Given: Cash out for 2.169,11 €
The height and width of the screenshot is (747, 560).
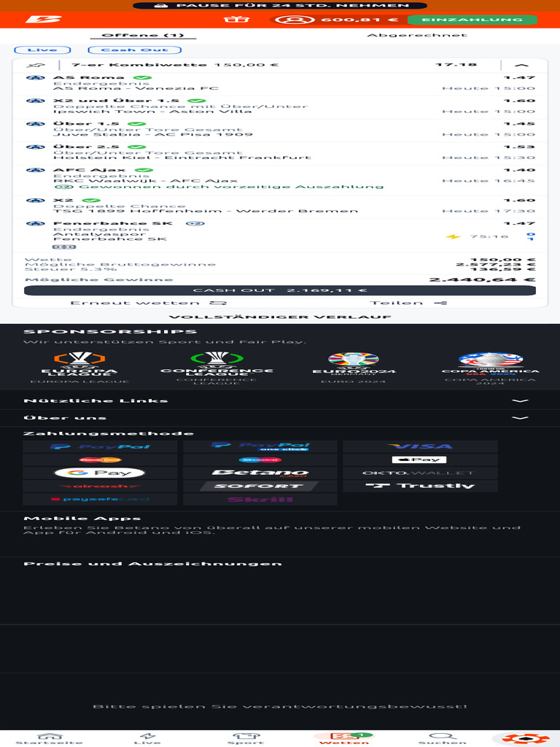Looking at the screenshot, I should (x=280, y=290).
